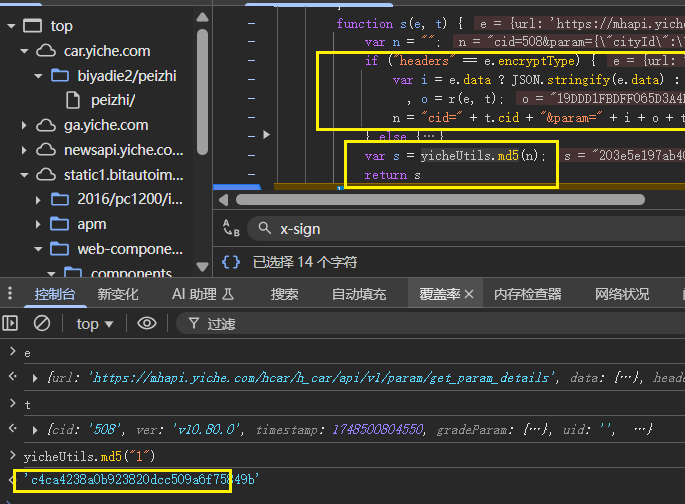Image resolution: width=685 pixels, height=504 pixels.
Task: Switch to the 搜索 tab
Action: [284, 294]
